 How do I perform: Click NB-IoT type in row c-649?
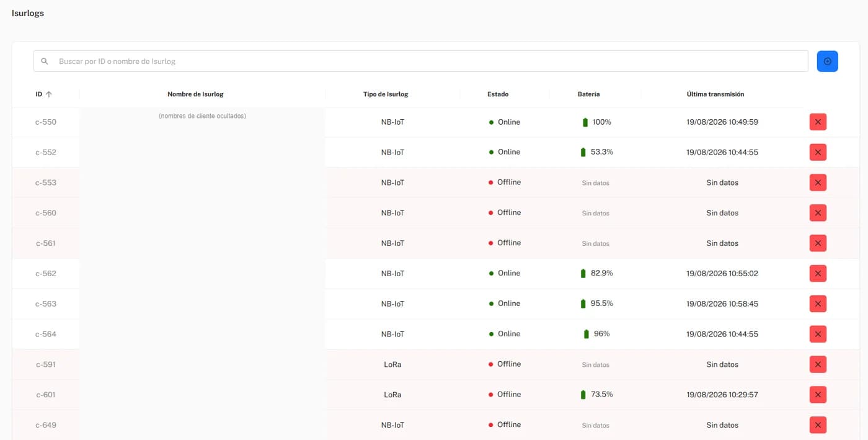[392, 425]
